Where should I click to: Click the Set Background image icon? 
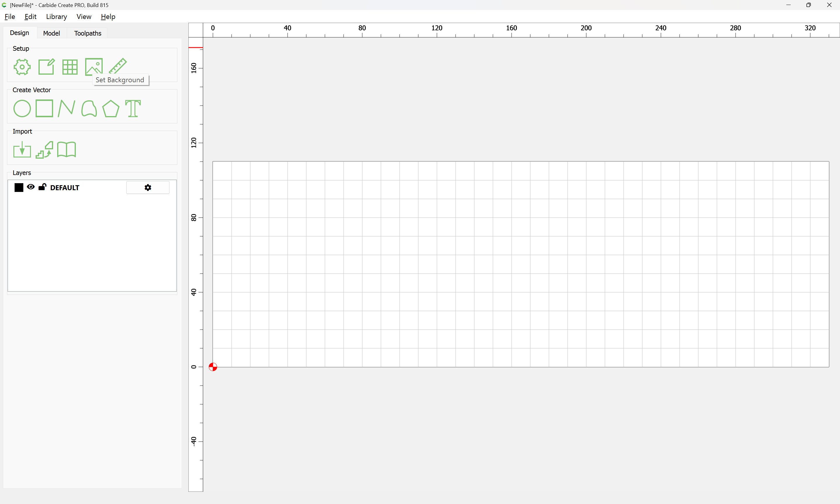(x=94, y=66)
